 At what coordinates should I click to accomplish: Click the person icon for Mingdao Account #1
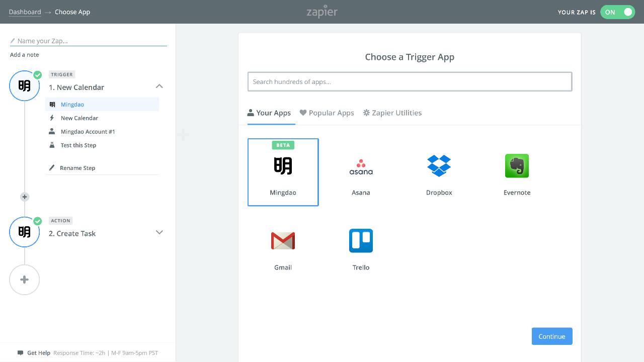click(x=51, y=131)
